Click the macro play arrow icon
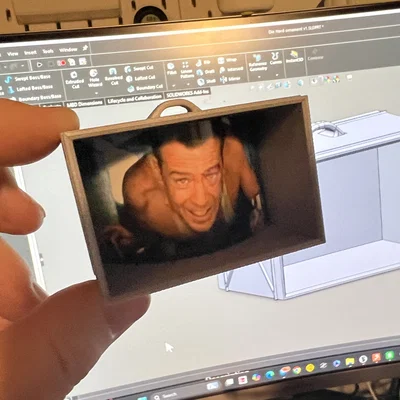The width and height of the screenshot is (400, 400). coord(39,64)
